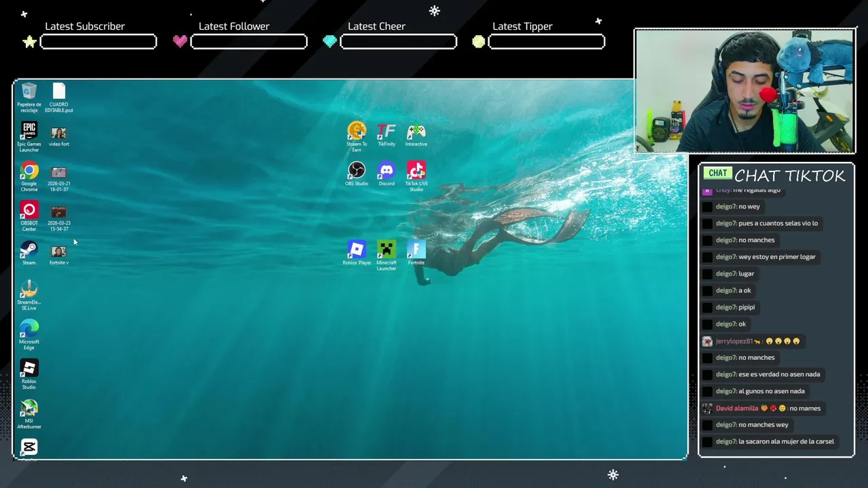Open Microsoft Edge shortcut
This screenshot has width=868, height=488.
tap(29, 334)
